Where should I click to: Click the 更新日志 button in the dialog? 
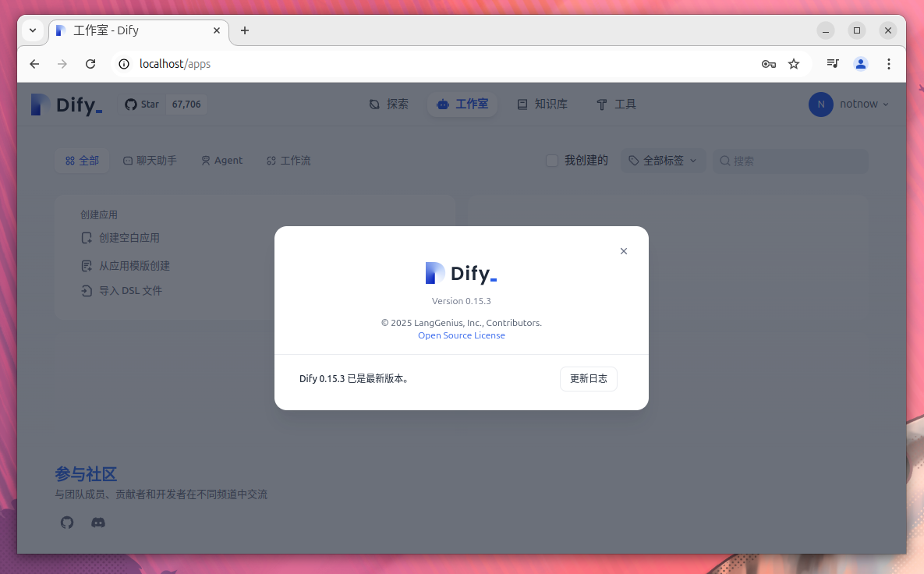588,378
